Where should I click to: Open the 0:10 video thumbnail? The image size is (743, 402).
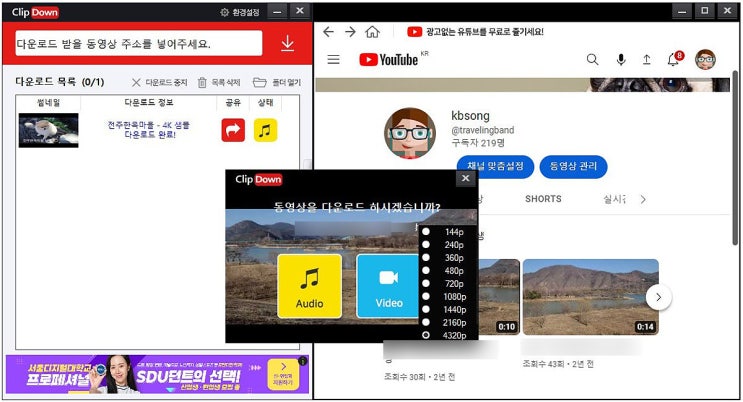coord(499,297)
